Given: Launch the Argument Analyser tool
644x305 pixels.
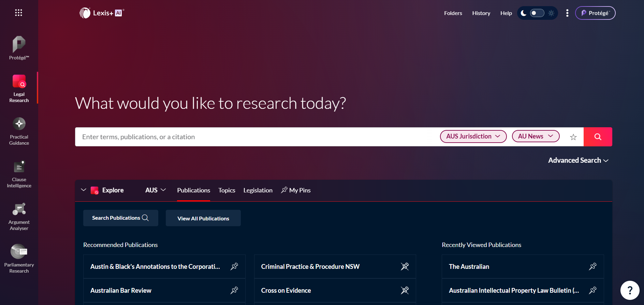Looking at the screenshot, I should (19, 217).
